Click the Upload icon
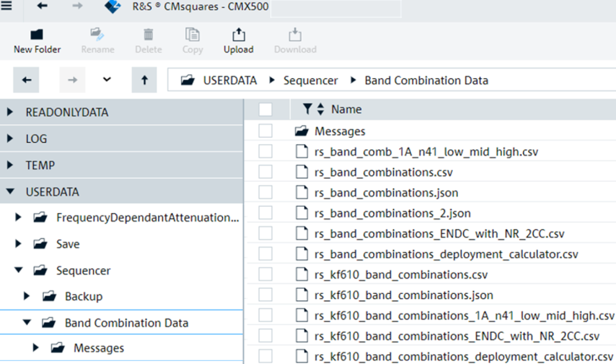616x364 pixels. (x=238, y=35)
